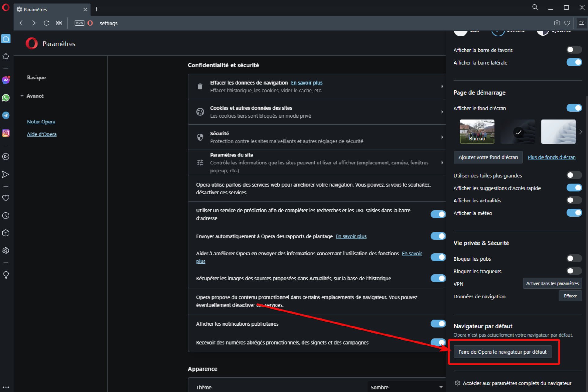The height and width of the screenshot is (392, 588).
Task: Select the light white wallpaper thumbnail
Action: pos(558,132)
